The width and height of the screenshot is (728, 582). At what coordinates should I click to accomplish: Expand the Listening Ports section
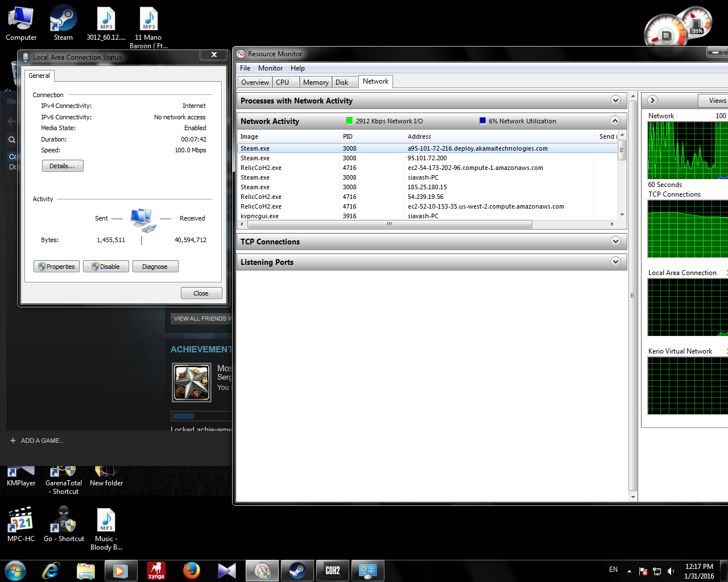[x=615, y=262]
